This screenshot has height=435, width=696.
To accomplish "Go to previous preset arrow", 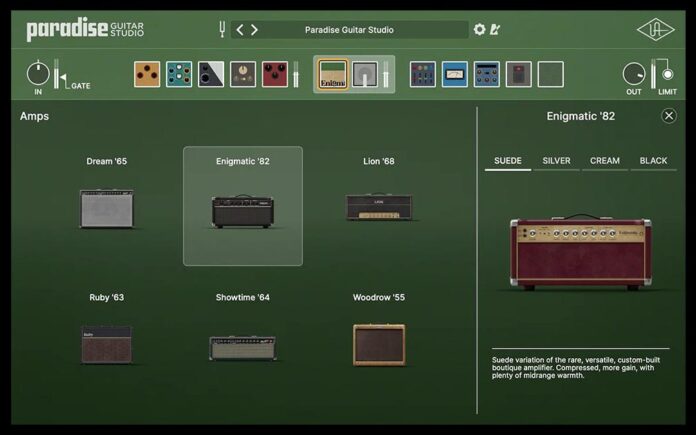I will pos(240,30).
